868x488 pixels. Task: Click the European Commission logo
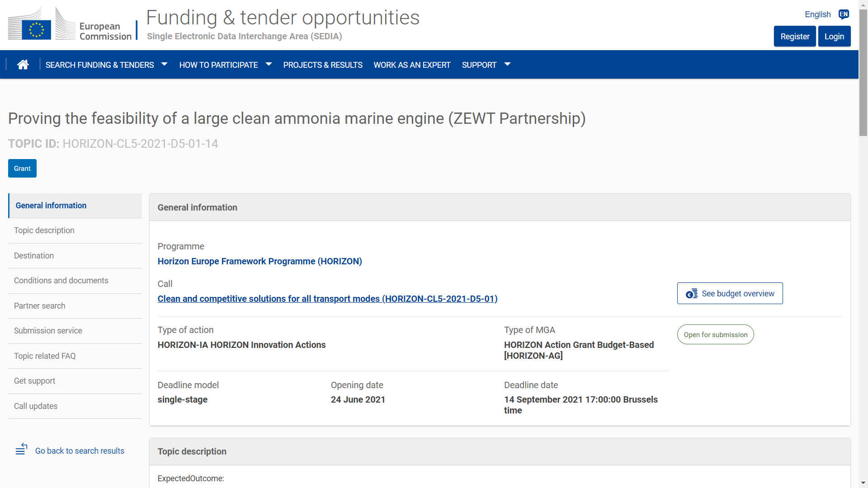pos(70,24)
